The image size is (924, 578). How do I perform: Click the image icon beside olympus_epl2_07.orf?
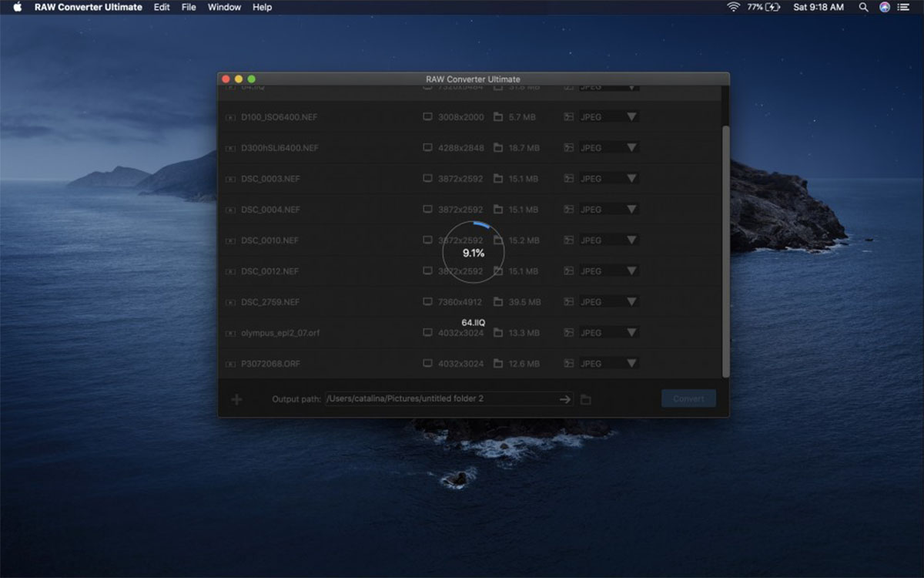[230, 333]
